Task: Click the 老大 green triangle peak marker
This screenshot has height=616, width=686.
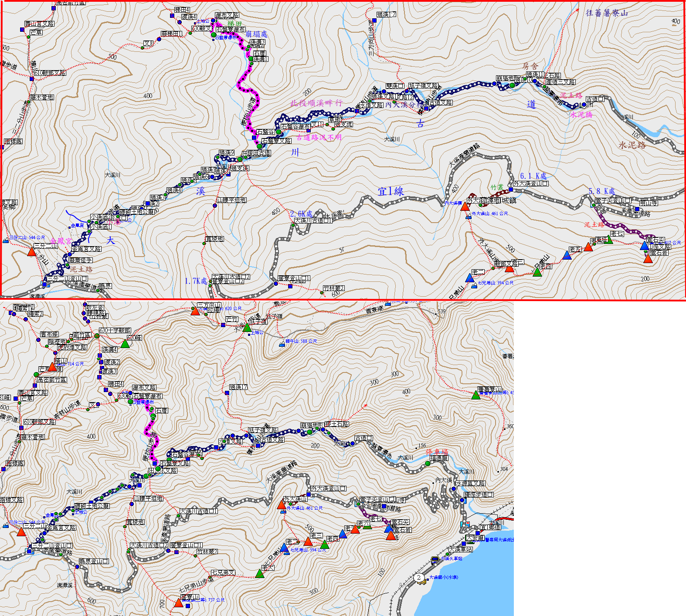Action: click(x=260, y=574)
